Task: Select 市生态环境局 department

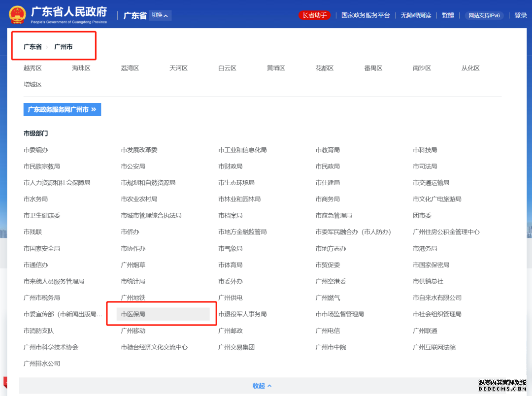Action: pyautogui.click(x=236, y=183)
